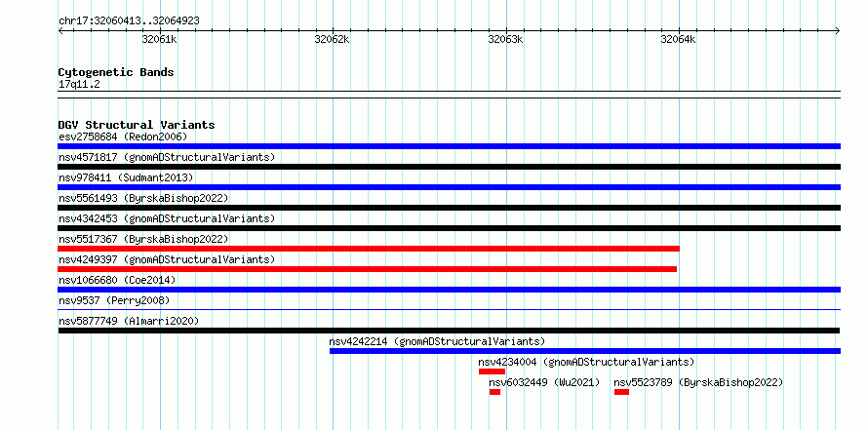
Task: Click the 32061k ruler tick label
Action: tap(159, 39)
